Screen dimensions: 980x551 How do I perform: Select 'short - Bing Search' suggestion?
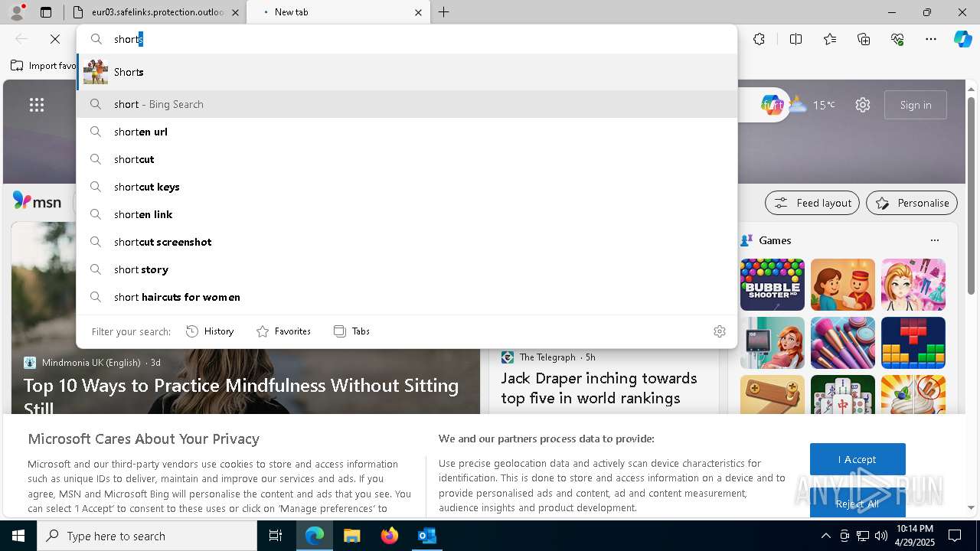tap(407, 104)
